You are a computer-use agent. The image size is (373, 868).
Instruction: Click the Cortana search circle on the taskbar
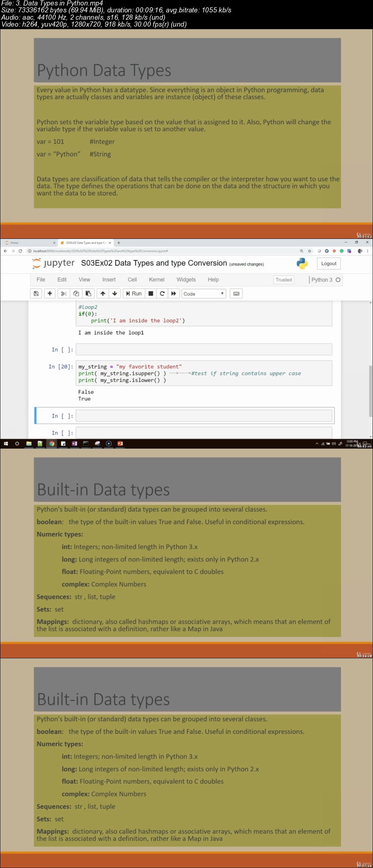click(x=17, y=443)
